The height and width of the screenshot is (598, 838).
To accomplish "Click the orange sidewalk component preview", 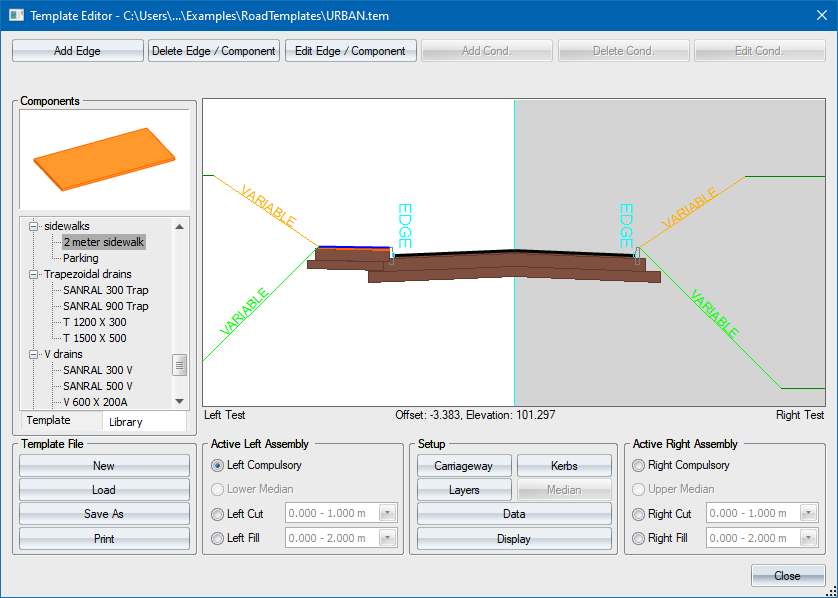I will [104, 159].
